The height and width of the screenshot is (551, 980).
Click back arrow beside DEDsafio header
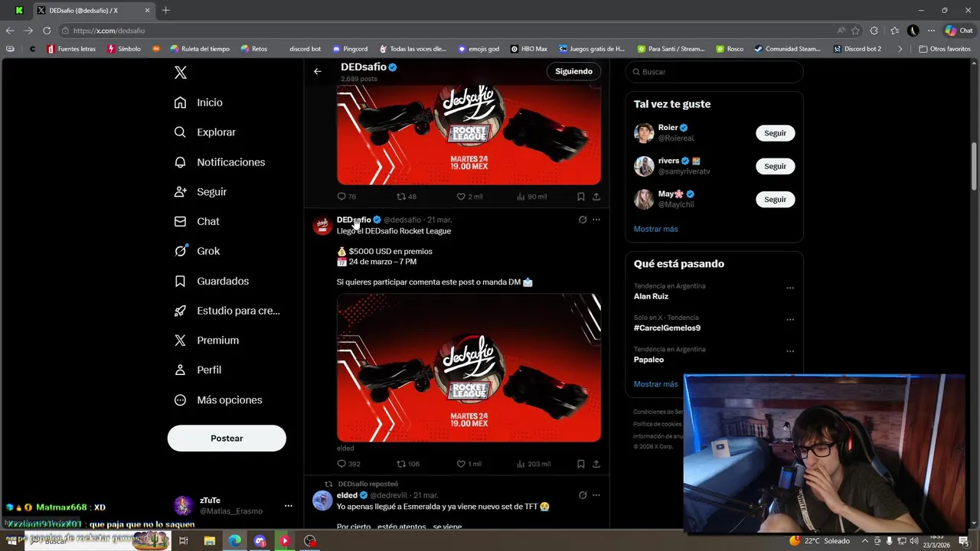click(317, 72)
